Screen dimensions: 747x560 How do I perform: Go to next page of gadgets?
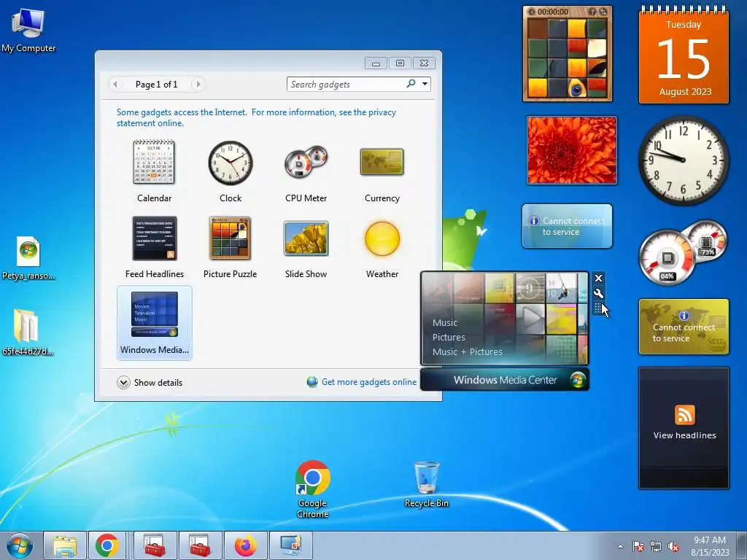pos(198,85)
